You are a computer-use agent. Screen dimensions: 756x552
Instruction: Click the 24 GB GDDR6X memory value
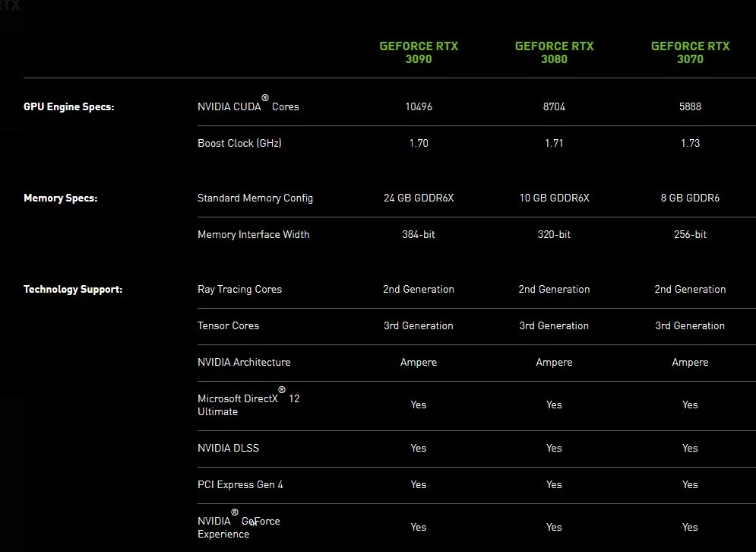[x=419, y=198]
